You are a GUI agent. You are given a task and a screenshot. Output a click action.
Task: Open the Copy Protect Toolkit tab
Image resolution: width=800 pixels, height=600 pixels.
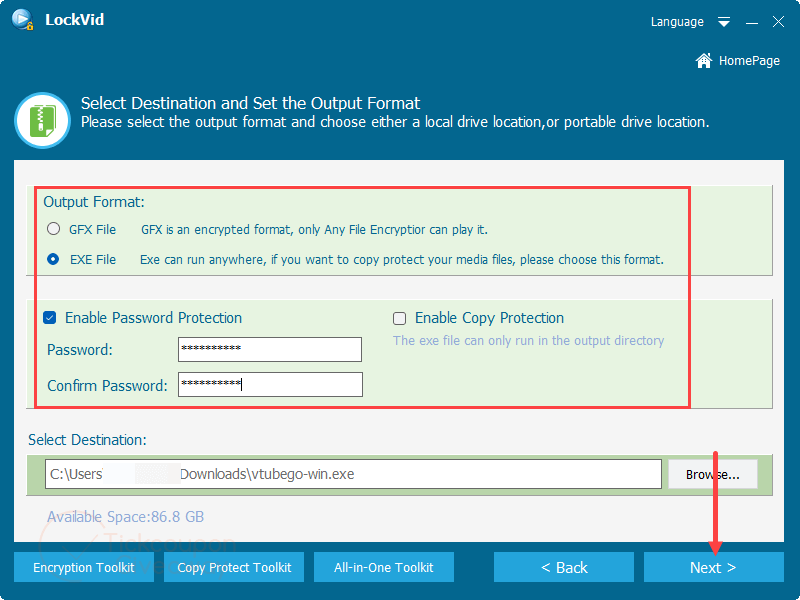[234, 567]
